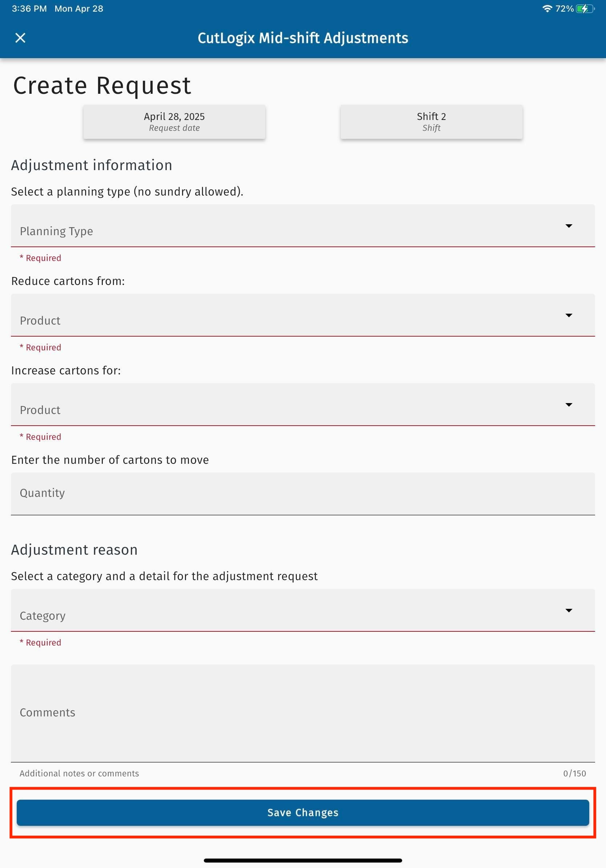606x868 pixels.
Task: Tap the Shift 2 card
Action: click(x=431, y=122)
